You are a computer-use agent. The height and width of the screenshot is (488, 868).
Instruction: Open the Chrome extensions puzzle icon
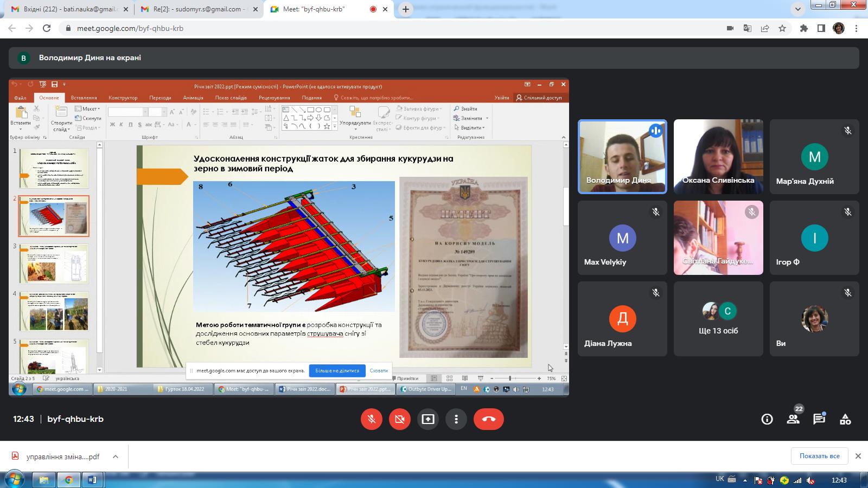(x=804, y=28)
